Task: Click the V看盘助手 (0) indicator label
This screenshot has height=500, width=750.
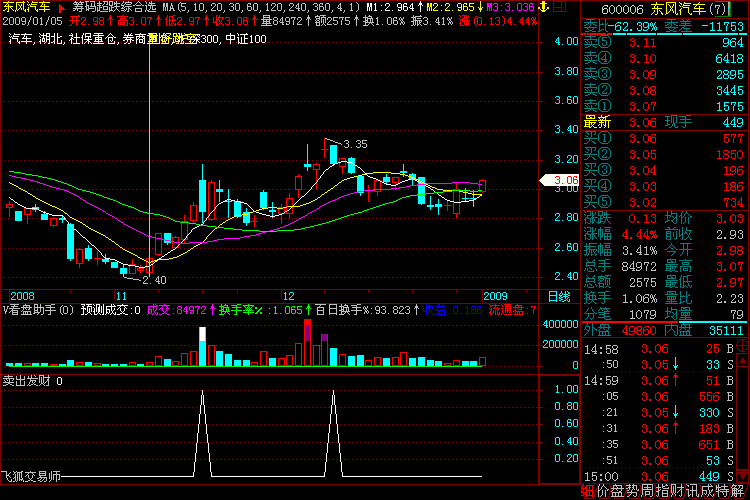Action: pos(38,310)
